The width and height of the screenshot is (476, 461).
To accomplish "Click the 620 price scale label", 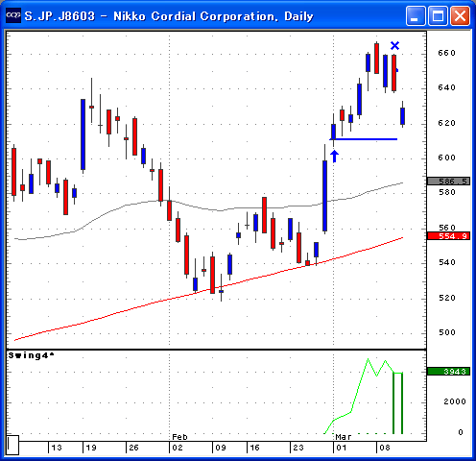I will click(446, 123).
